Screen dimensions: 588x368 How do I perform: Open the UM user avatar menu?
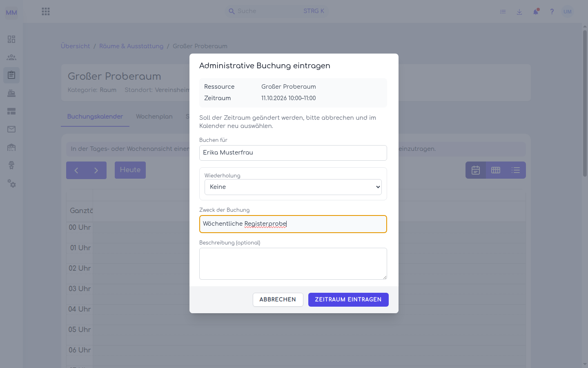568,11
